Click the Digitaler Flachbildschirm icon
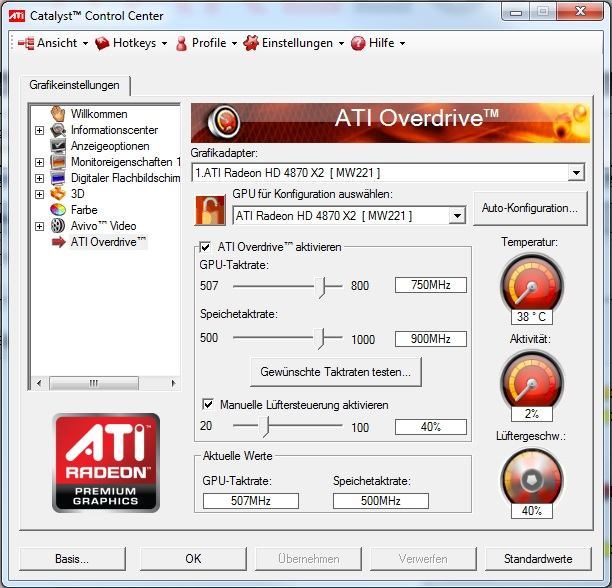Image resolution: width=612 pixels, height=588 pixels. coord(58,178)
